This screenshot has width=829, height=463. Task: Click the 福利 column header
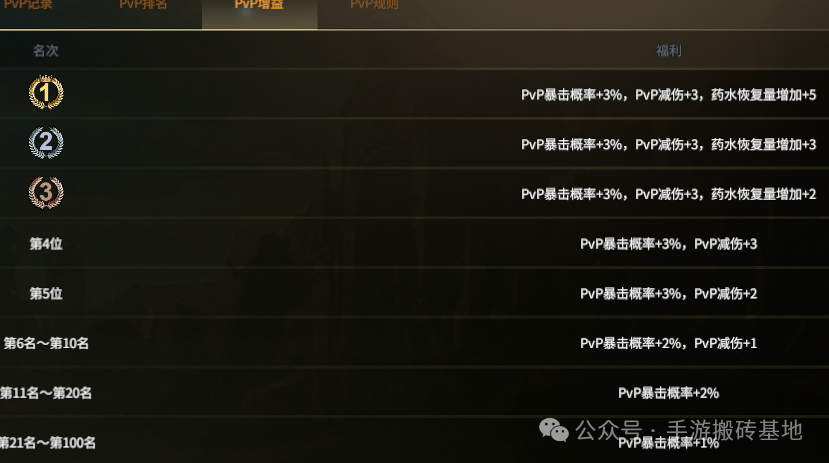click(x=669, y=51)
